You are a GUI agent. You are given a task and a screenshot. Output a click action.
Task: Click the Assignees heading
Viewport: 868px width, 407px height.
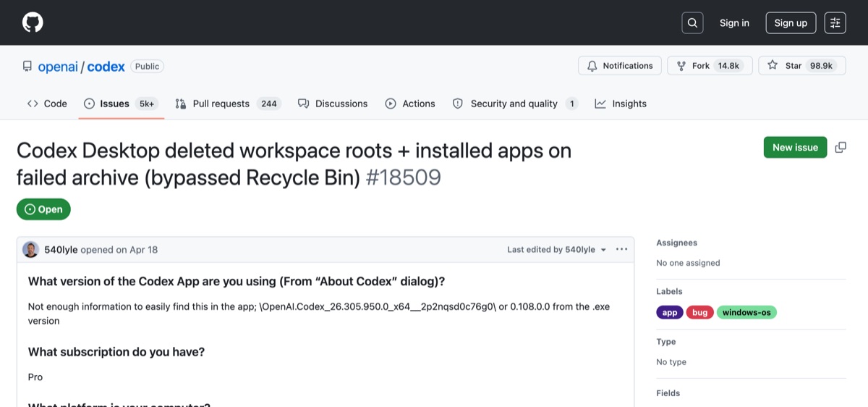[677, 243]
